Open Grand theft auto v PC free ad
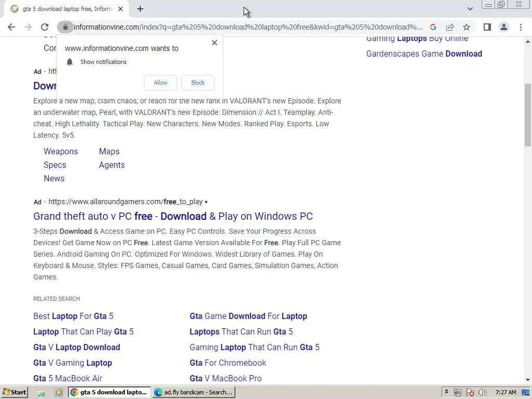 [173, 217]
